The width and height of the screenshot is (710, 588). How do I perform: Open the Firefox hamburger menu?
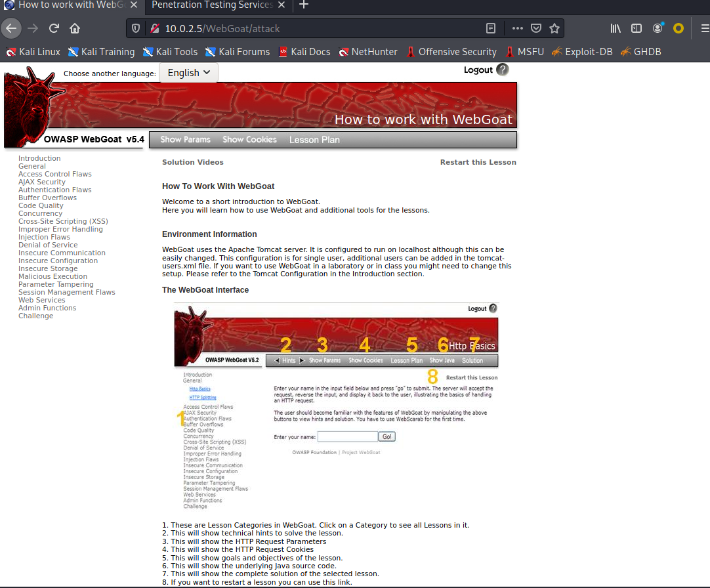point(705,28)
